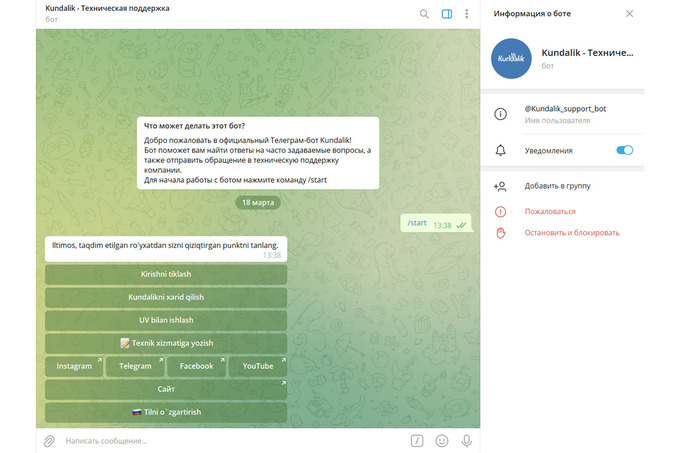The height and width of the screenshot is (453, 680).
Task: Click the Kundalik bot avatar
Action: 512,58
